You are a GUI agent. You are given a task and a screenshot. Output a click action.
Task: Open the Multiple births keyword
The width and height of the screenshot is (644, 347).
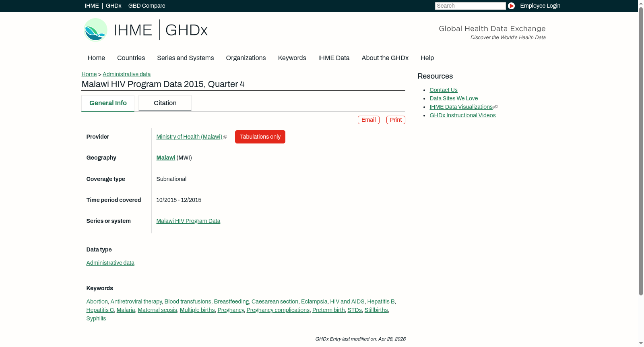pos(197,310)
